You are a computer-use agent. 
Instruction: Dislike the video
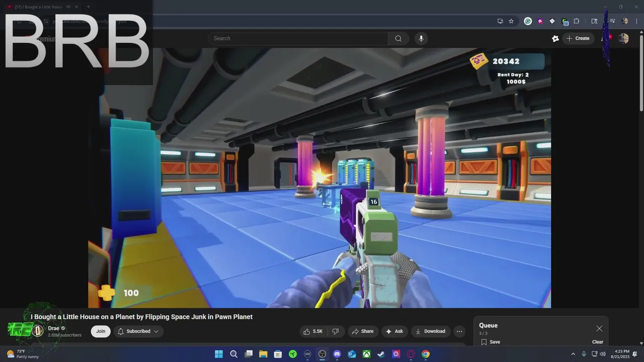coord(335,331)
